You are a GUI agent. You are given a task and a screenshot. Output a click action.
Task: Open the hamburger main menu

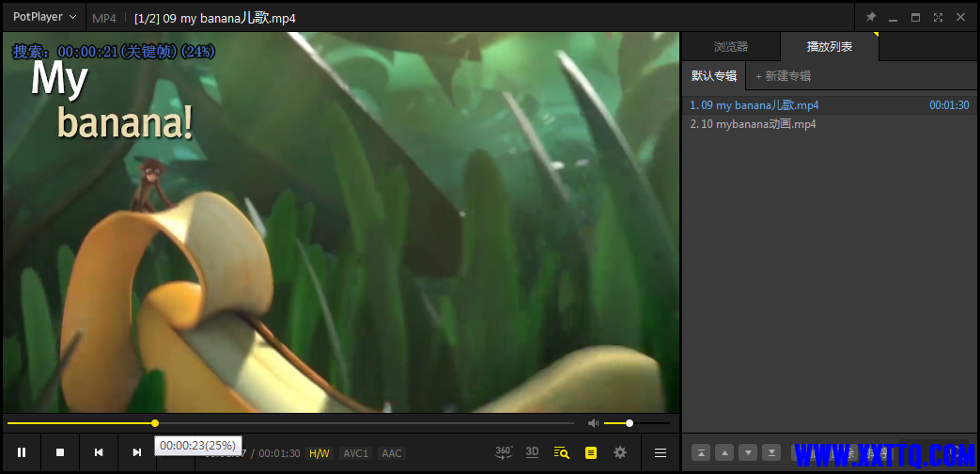point(660,452)
